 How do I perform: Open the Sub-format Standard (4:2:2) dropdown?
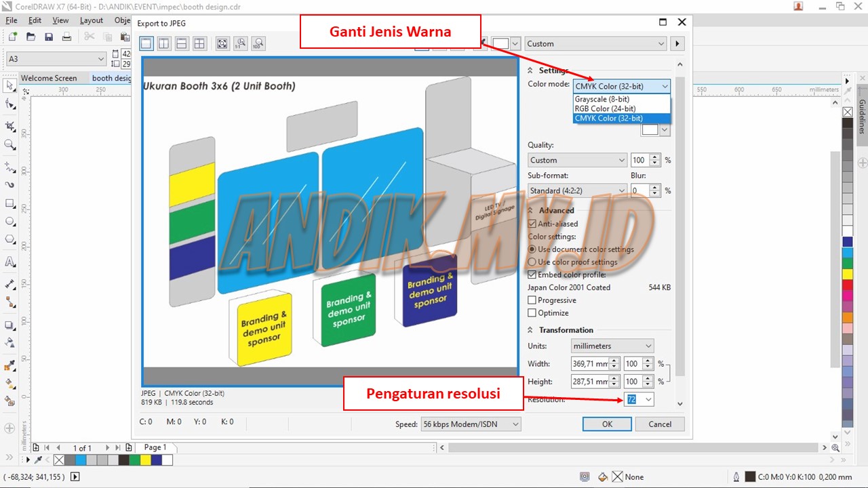(x=577, y=190)
